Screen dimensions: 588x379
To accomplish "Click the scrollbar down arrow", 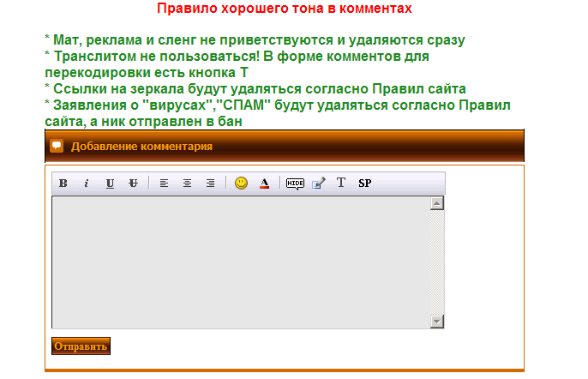I will (437, 322).
